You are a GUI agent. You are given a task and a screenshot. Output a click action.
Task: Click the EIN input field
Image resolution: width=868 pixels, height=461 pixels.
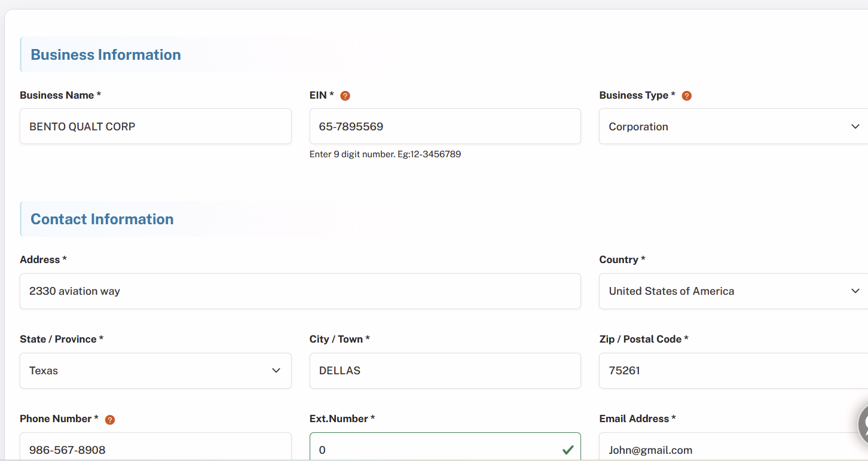pos(445,126)
